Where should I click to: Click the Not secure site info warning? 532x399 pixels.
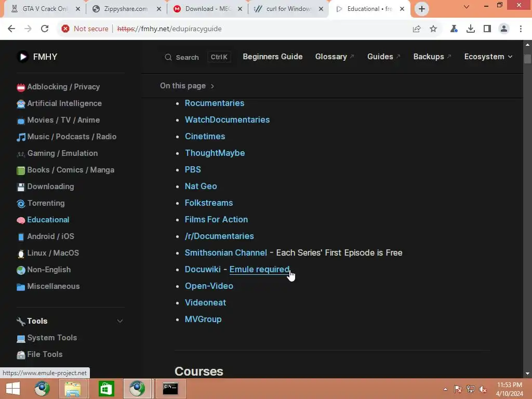pos(85,29)
